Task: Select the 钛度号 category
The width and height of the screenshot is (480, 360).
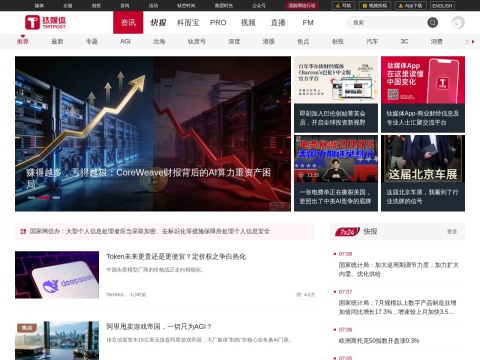Action: 197,42
